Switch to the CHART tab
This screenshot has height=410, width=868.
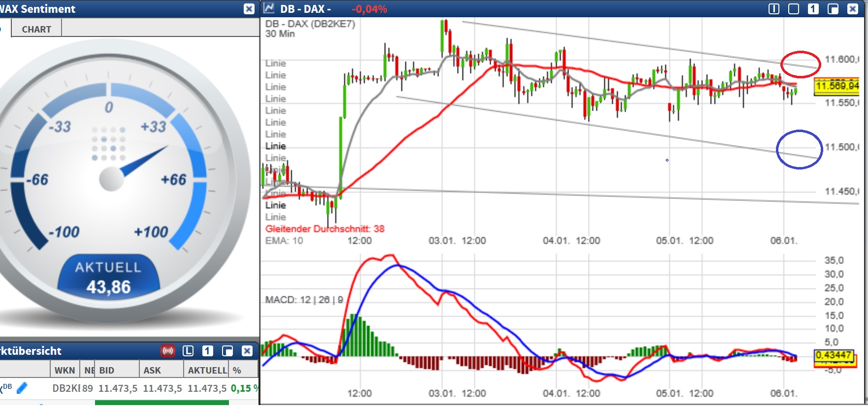click(36, 29)
